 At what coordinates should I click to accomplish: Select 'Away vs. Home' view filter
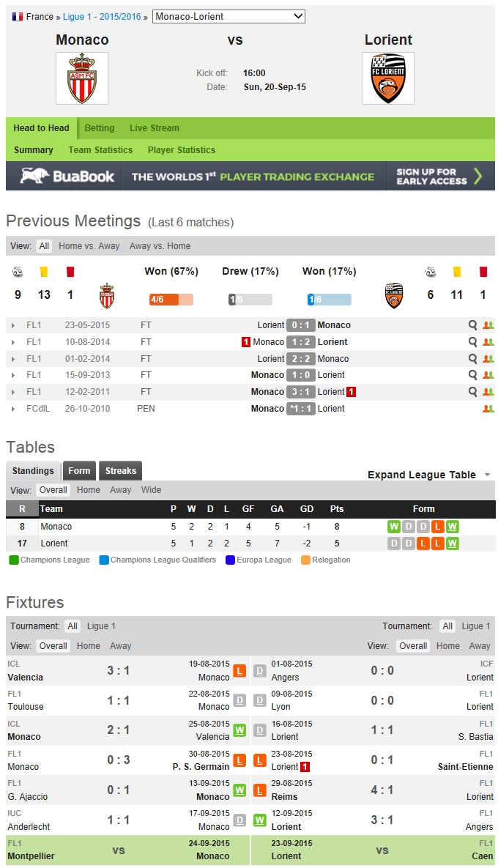[x=160, y=246]
